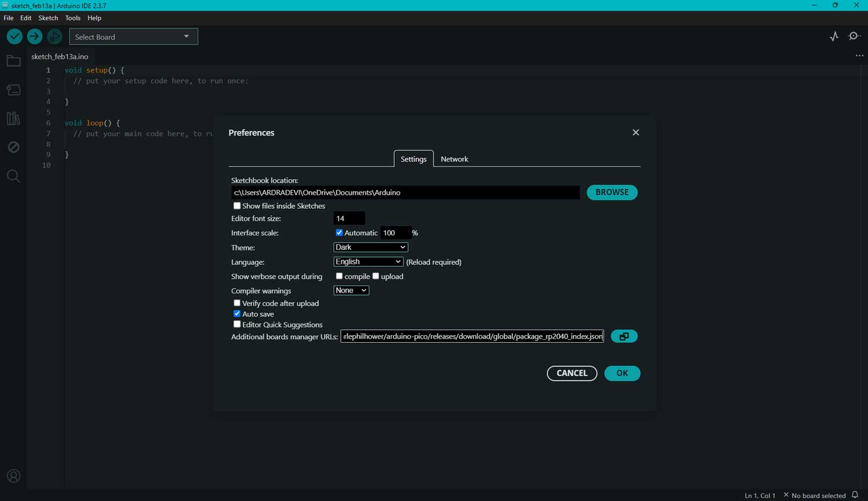Open the Search sidebar panel
Viewport: 868px width, 501px height.
click(x=13, y=176)
